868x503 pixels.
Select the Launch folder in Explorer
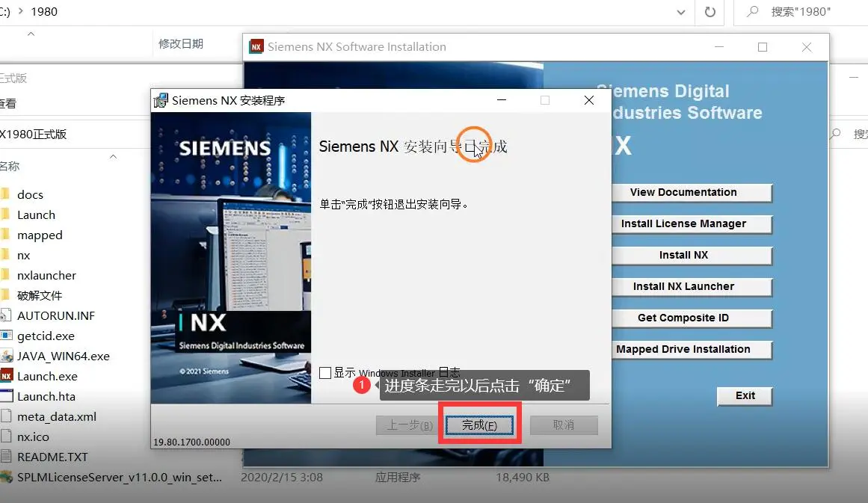coord(36,215)
